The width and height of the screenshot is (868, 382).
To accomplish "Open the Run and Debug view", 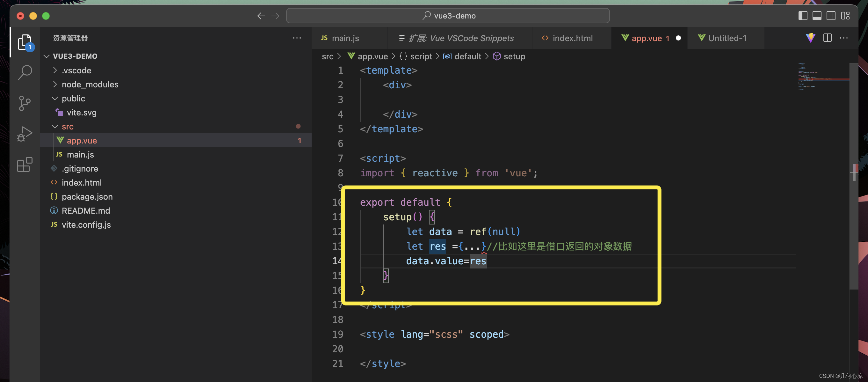I will [x=25, y=134].
